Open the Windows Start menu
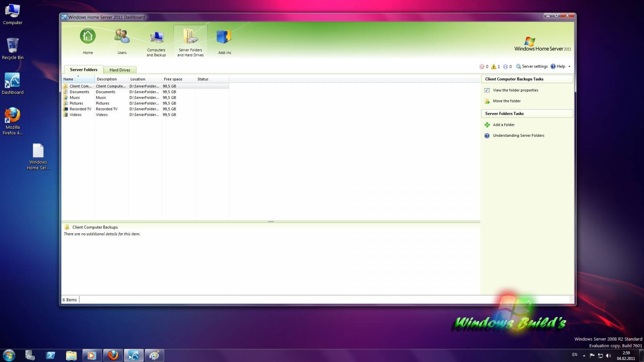This screenshot has width=644, height=362. [x=9, y=355]
